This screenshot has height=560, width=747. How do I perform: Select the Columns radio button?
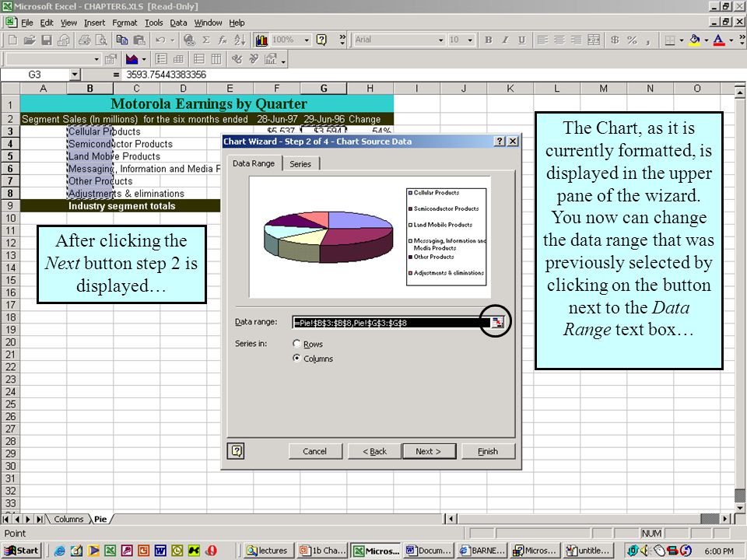pos(296,358)
